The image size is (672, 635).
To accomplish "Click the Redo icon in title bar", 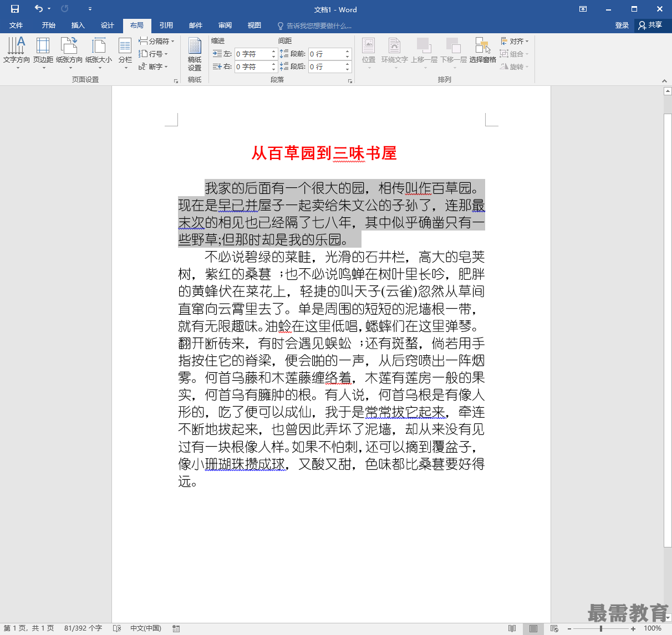I will coord(65,9).
